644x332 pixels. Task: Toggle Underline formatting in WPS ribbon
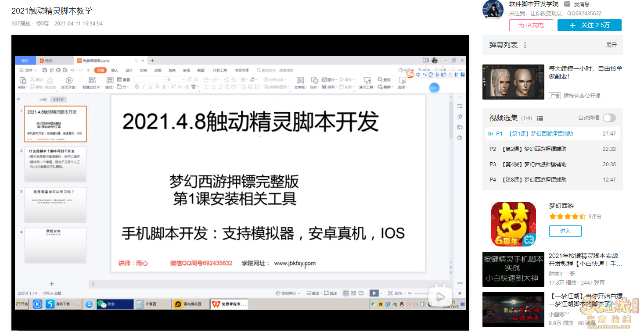point(151,87)
